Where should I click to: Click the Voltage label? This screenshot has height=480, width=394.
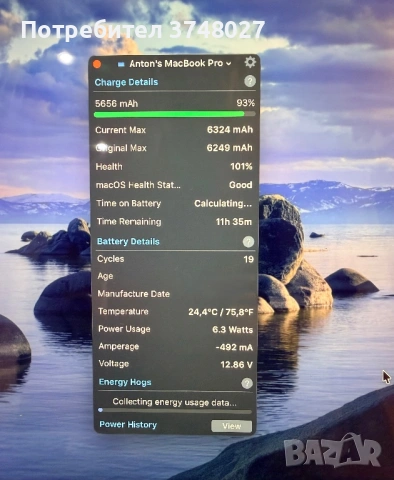[114, 364]
